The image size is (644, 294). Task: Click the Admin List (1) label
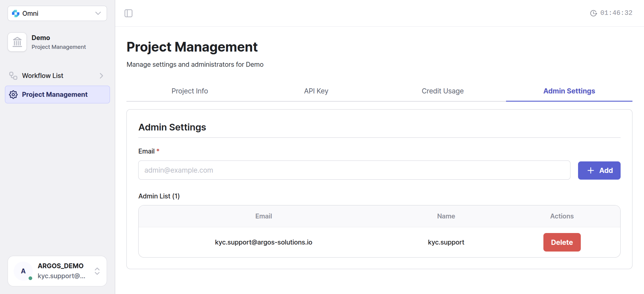(x=159, y=196)
